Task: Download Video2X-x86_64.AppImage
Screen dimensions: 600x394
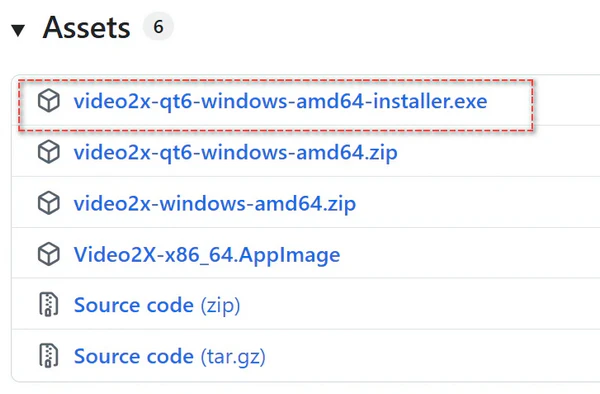Action: click(207, 255)
